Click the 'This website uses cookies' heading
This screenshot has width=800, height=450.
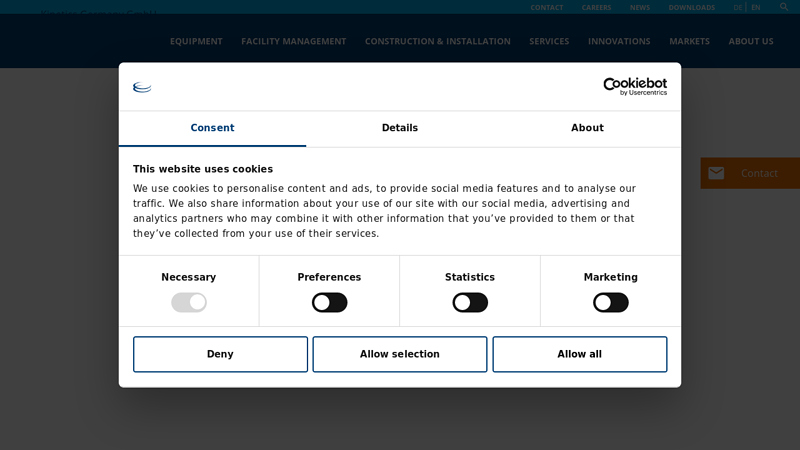203,169
